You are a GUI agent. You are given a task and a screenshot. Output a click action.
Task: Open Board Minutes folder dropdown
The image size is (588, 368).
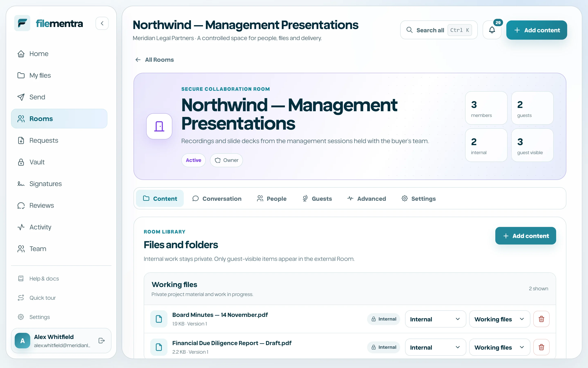(x=499, y=319)
